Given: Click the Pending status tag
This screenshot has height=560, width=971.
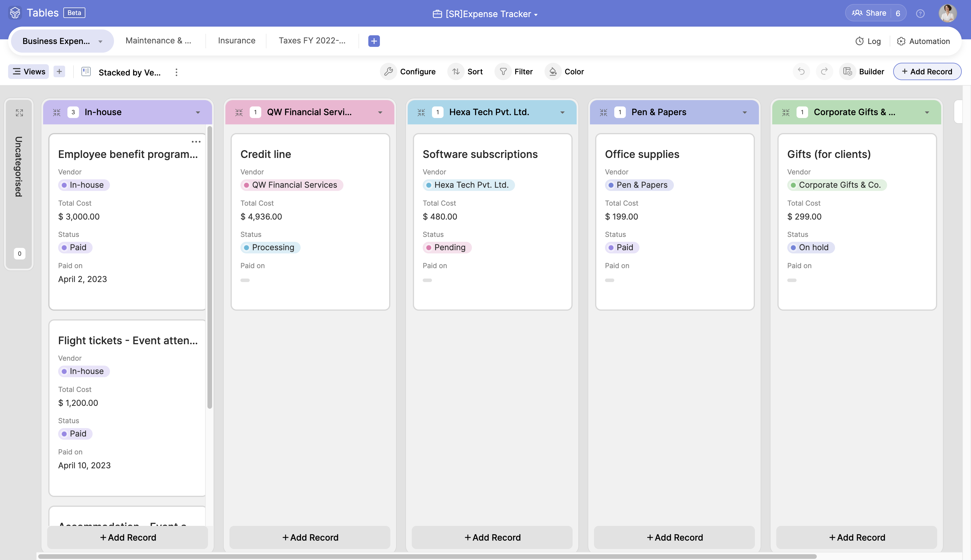Looking at the screenshot, I should (x=447, y=247).
